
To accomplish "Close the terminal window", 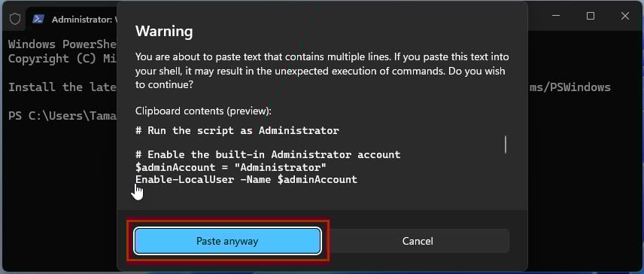I will (x=625, y=16).
